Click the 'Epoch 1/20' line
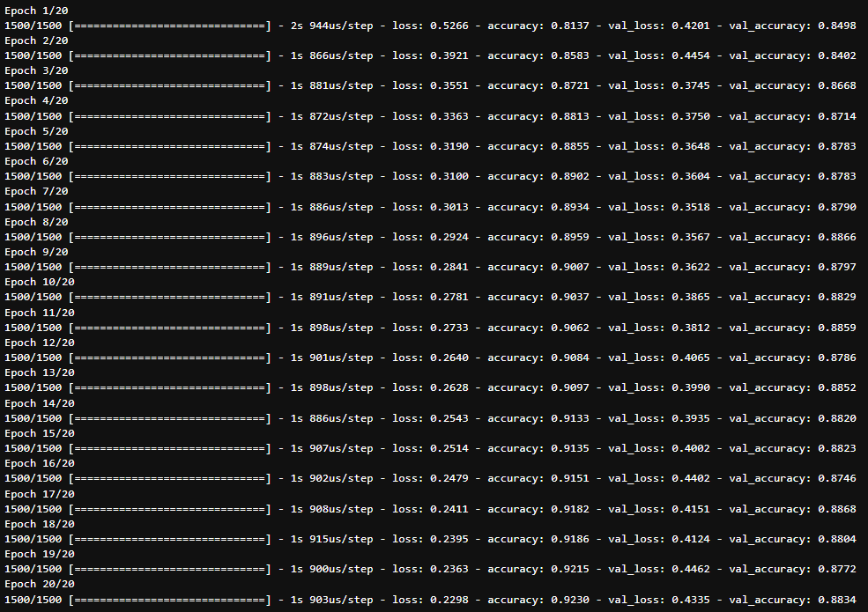The image size is (868, 612). click(36, 11)
